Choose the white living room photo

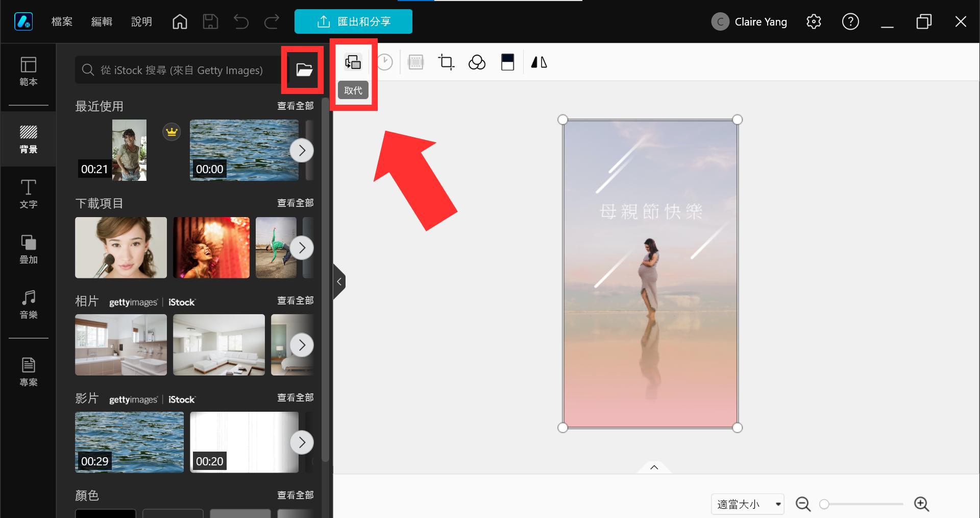pyautogui.click(x=219, y=345)
